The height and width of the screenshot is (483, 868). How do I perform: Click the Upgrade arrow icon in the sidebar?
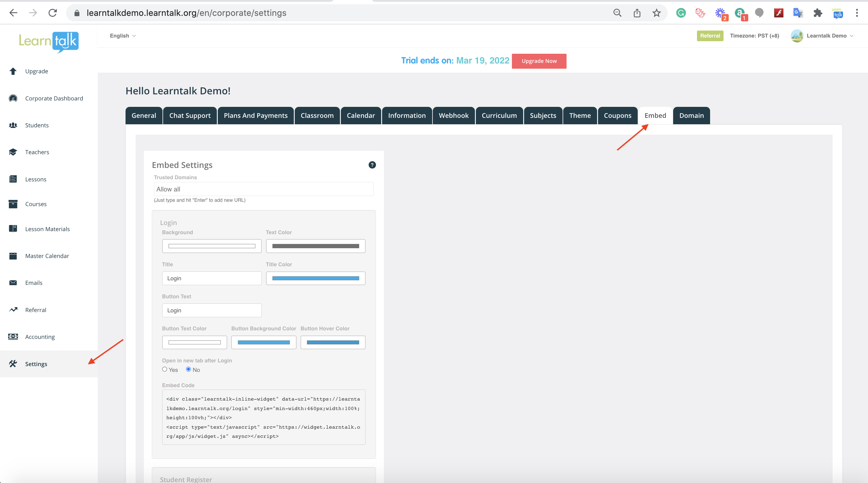pos(13,71)
